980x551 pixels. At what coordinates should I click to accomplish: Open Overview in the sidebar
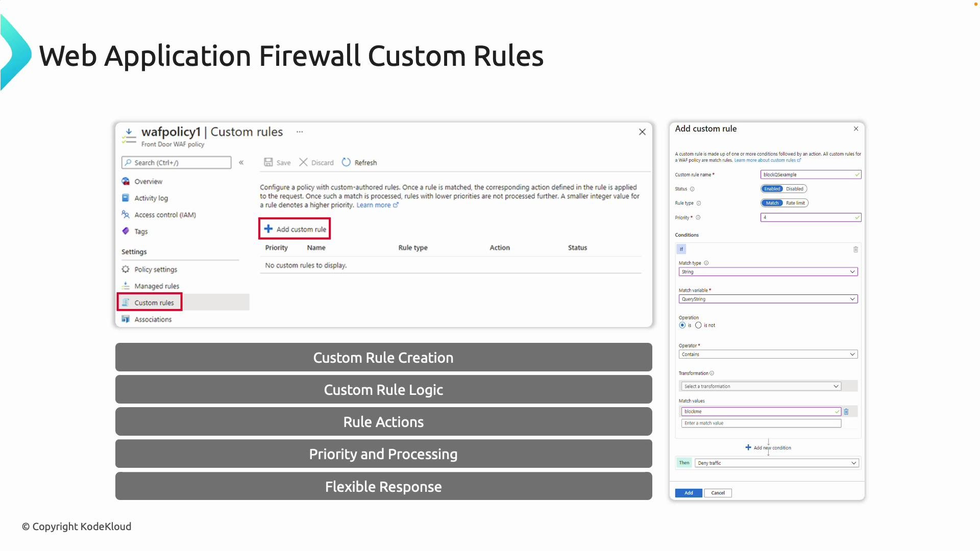coord(149,182)
